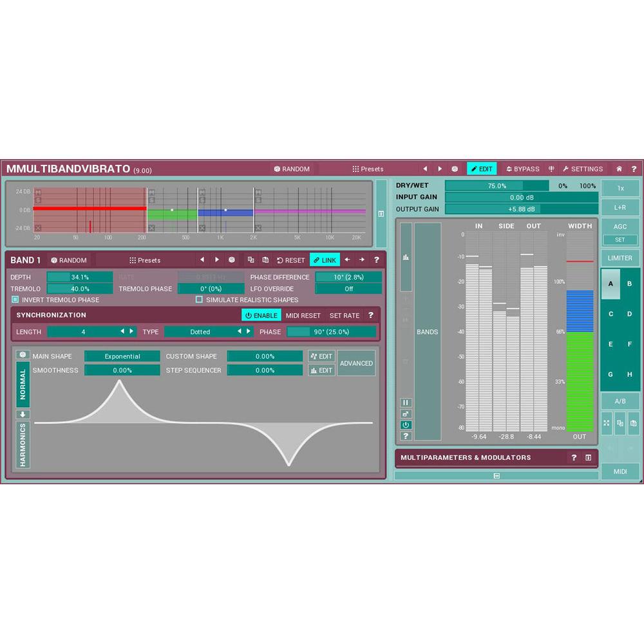This screenshot has height=644, width=644.
Task: Select the copy icon beside BAND 1 presets
Action: [251, 260]
